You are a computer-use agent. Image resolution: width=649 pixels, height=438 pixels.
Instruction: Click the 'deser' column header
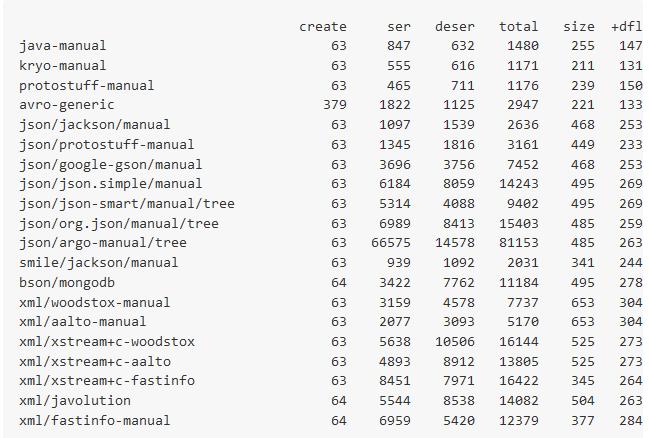(x=455, y=26)
